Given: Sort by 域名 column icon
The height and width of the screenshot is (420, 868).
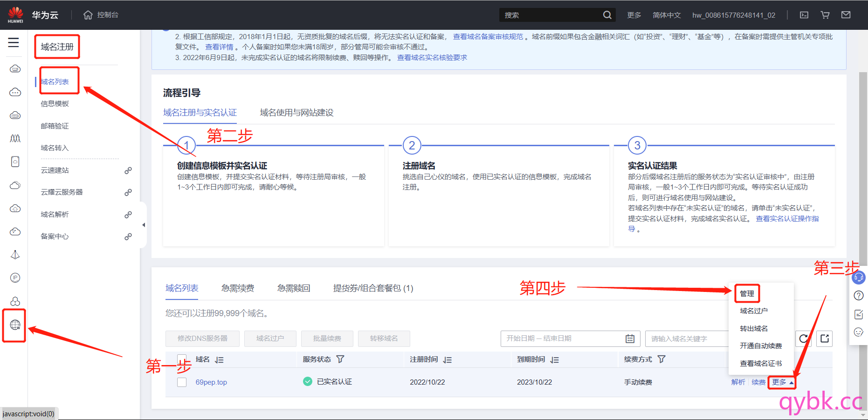Looking at the screenshot, I should click(220, 360).
